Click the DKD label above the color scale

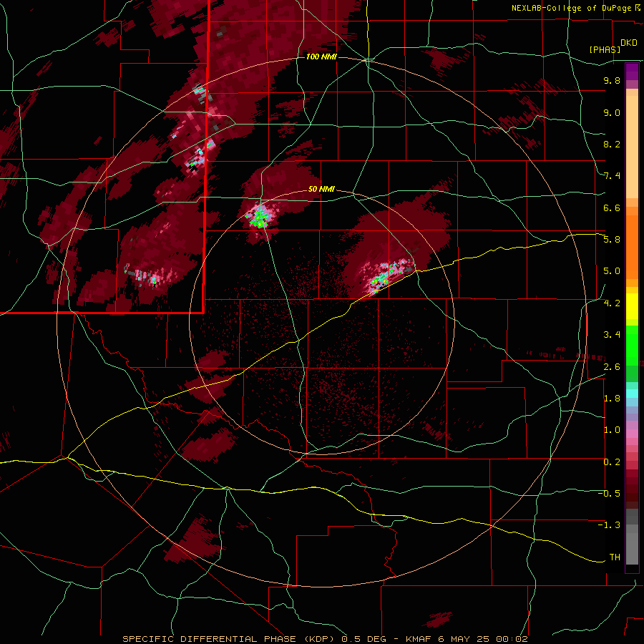629,43
